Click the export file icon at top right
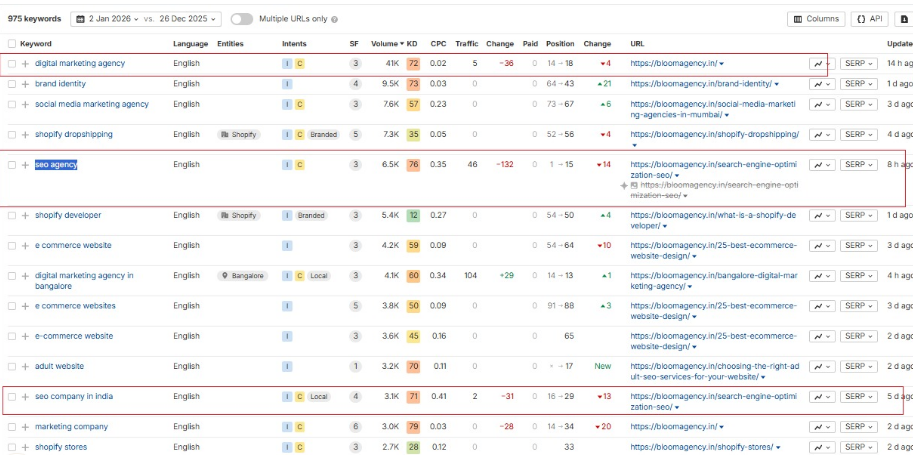The height and width of the screenshot is (455, 913). (x=904, y=19)
